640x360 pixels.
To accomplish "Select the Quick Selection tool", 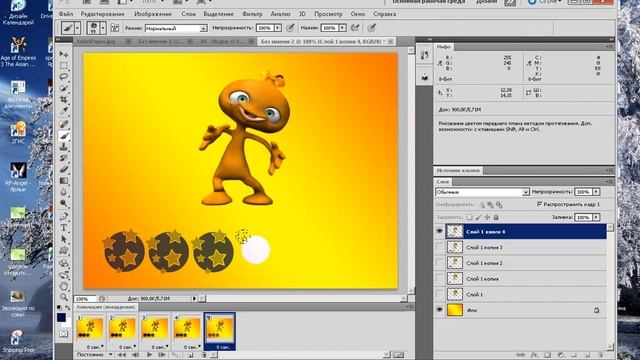I will click(x=64, y=88).
